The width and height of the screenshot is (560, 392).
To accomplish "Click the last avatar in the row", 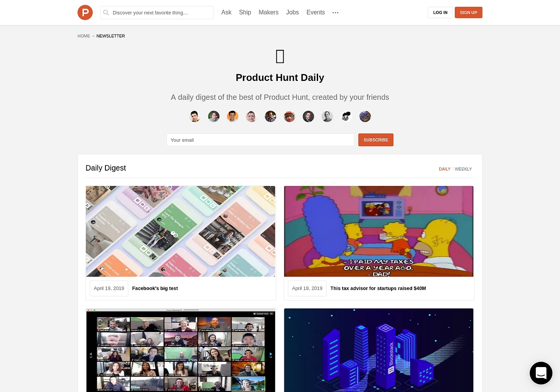I will 365,116.
